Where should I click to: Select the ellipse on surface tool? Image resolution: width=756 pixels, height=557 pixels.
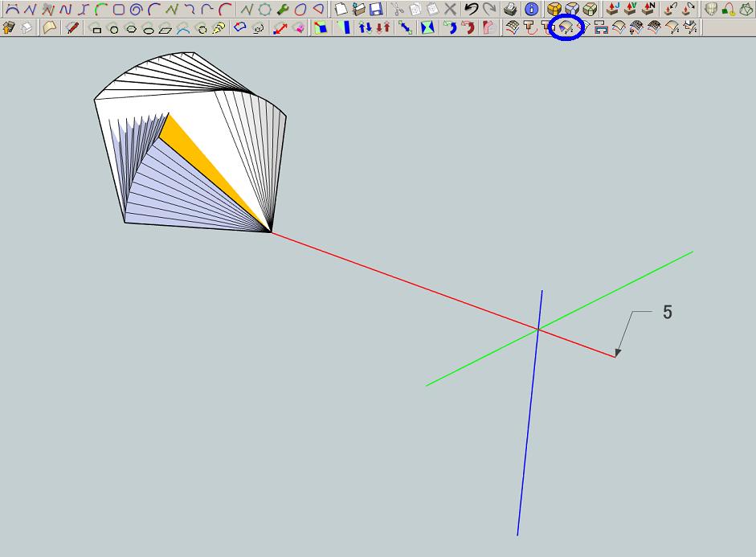[149, 28]
